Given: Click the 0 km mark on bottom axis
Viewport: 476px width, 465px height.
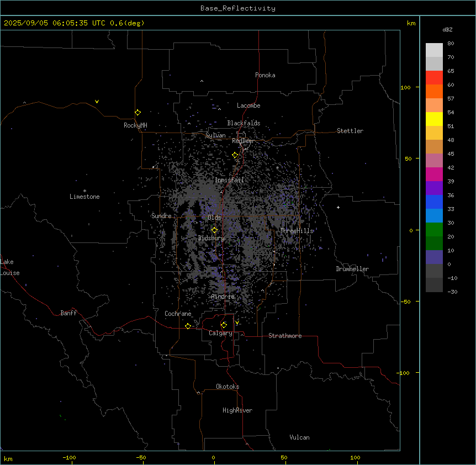Looking at the screenshot, I should (213, 458).
